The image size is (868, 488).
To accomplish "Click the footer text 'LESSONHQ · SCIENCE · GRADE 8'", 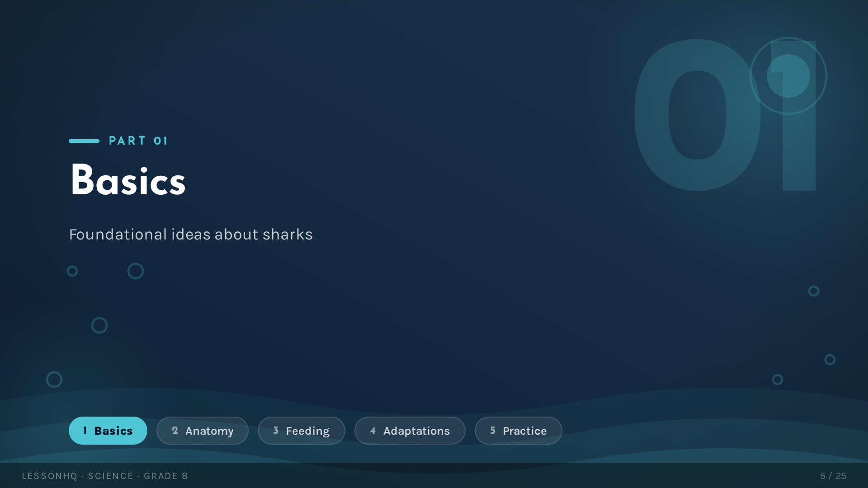I will (x=105, y=476).
